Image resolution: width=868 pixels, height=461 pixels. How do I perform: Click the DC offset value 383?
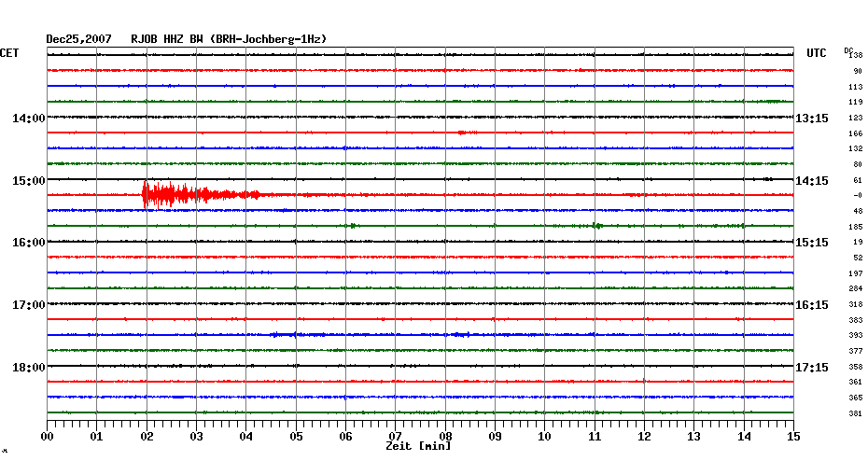tap(856, 320)
